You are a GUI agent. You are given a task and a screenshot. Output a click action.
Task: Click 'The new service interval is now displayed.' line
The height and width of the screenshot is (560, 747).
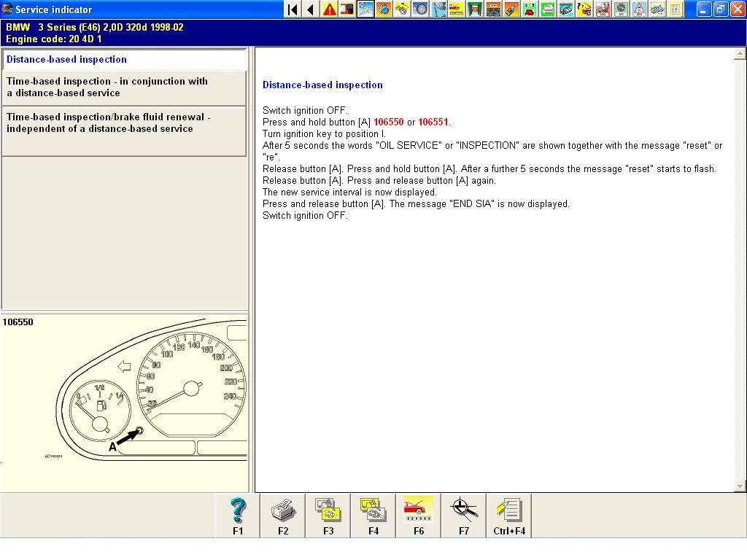coord(349,192)
